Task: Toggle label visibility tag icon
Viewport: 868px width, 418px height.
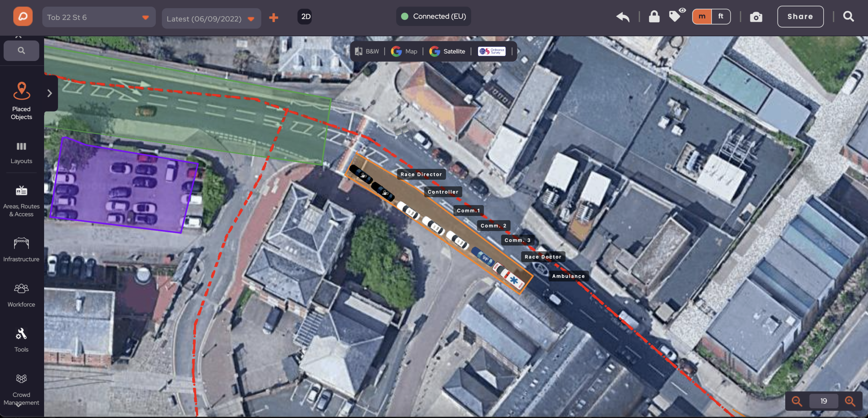Action: 676,16
